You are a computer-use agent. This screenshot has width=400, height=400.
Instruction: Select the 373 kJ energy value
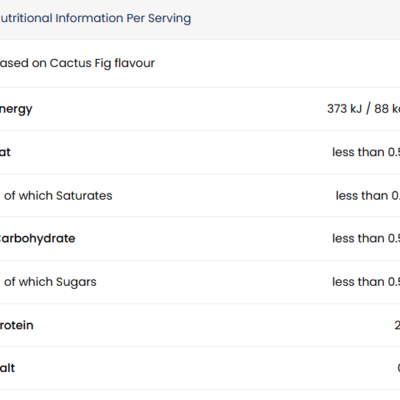[344, 109]
